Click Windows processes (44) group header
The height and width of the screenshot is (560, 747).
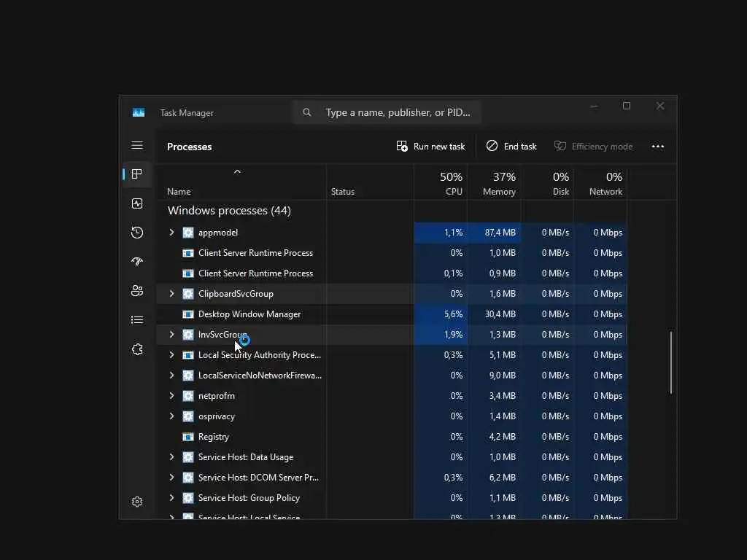tap(229, 211)
